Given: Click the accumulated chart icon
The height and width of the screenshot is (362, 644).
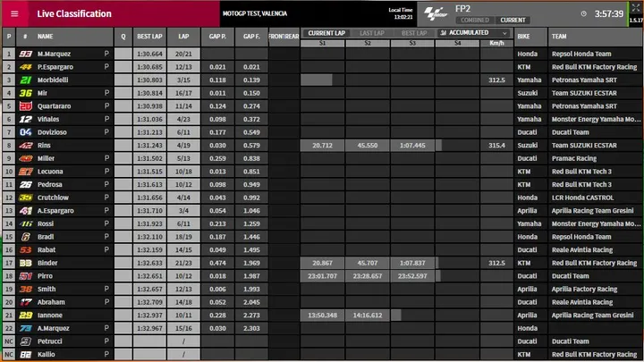Looking at the screenshot, I should (x=443, y=33).
